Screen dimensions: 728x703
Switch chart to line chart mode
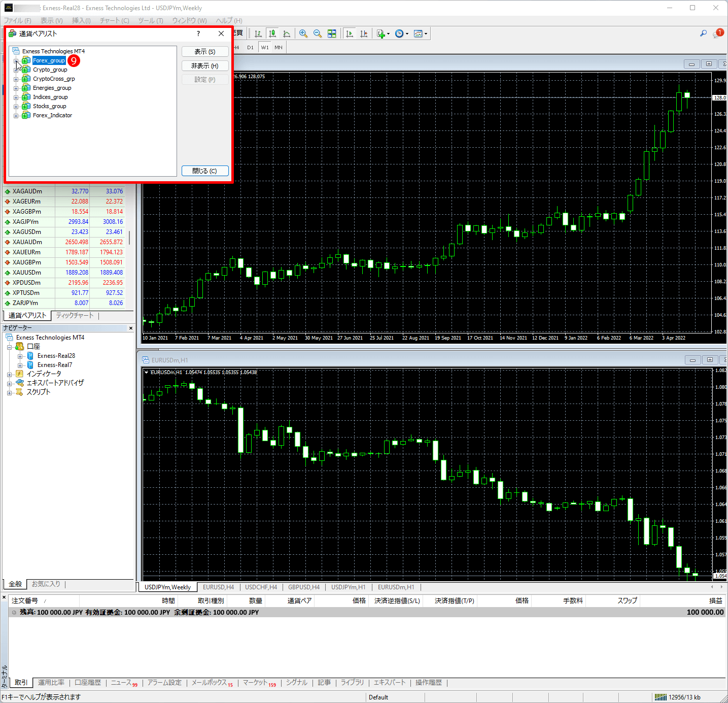[x=287, y=34]
